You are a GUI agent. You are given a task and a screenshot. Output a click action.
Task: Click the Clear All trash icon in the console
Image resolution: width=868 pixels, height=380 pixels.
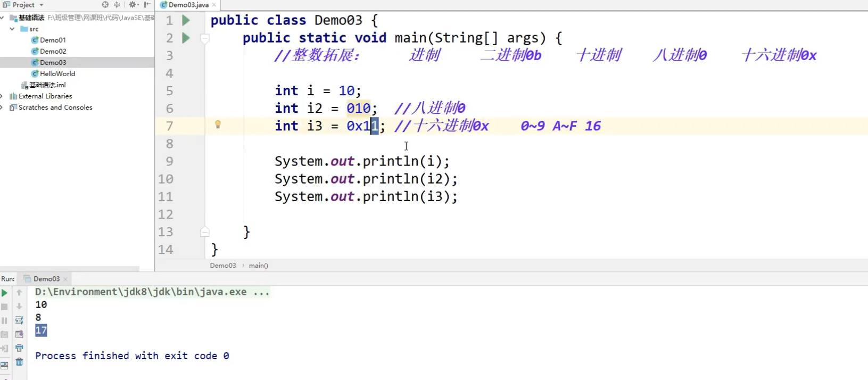pyautogui.click(x=19, y=362)
